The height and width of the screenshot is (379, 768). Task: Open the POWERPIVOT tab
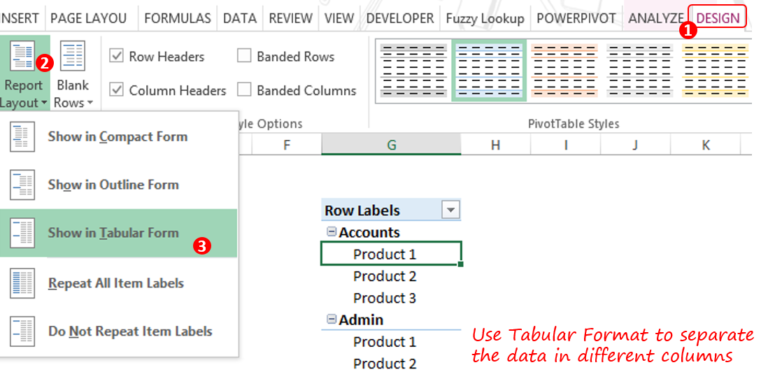pos(576,18)
